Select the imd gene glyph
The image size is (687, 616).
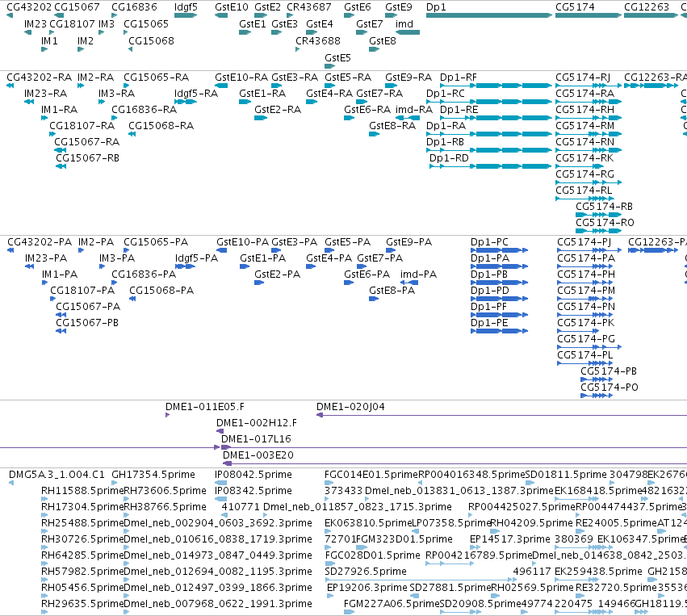pos(408,32)
